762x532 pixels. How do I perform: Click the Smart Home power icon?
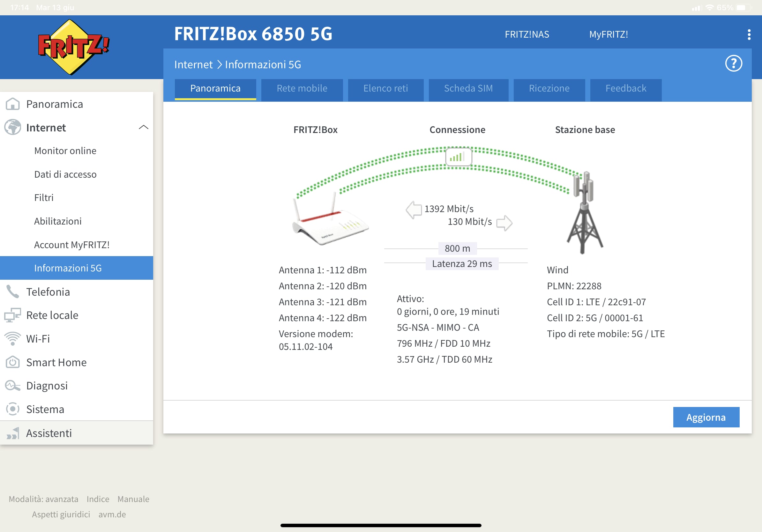click(x=13, y=362)
